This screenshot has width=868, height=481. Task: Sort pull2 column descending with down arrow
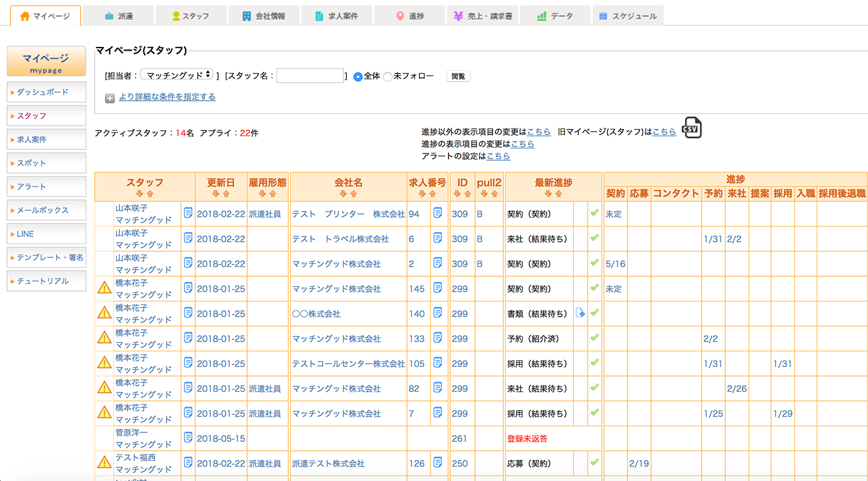[484, 194]
